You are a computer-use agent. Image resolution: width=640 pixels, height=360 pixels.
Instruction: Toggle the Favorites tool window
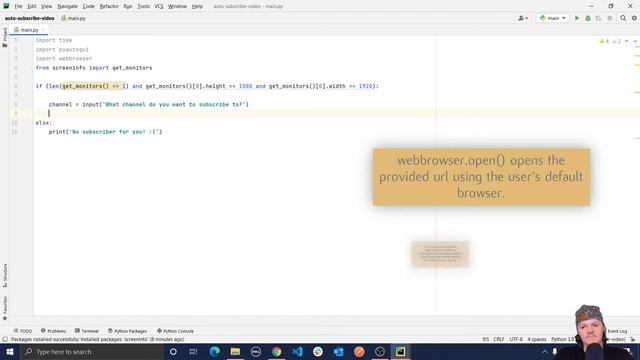[5, 308]
